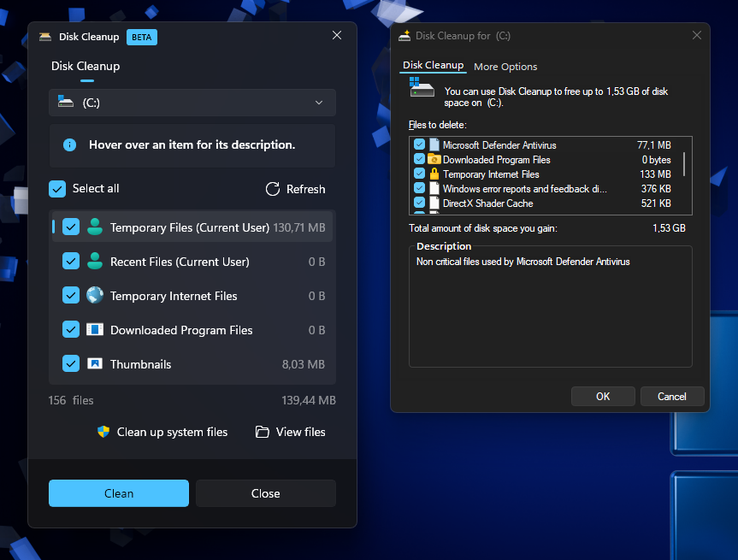
Task: Click the file icon next to Microsoft Defender Antivirus
Action: 434,145
